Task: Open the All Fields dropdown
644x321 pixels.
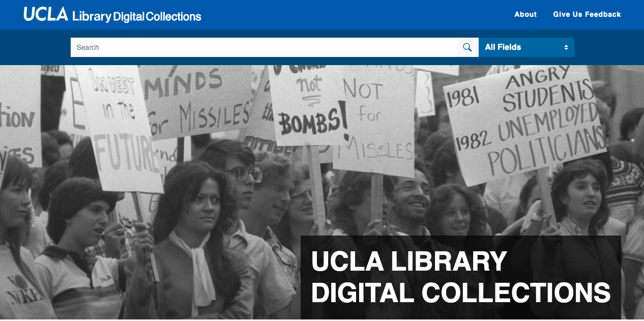Action: point(526,47)
